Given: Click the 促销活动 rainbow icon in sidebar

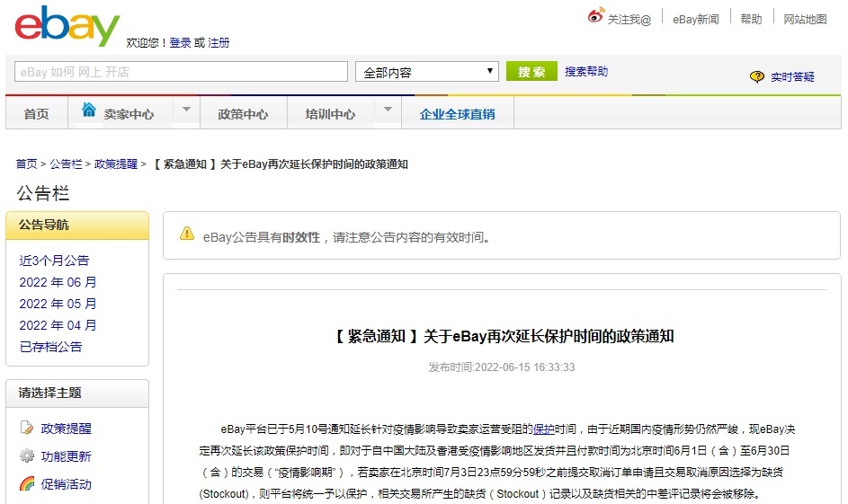Looking at the screenshot, I should pos(26,483).
